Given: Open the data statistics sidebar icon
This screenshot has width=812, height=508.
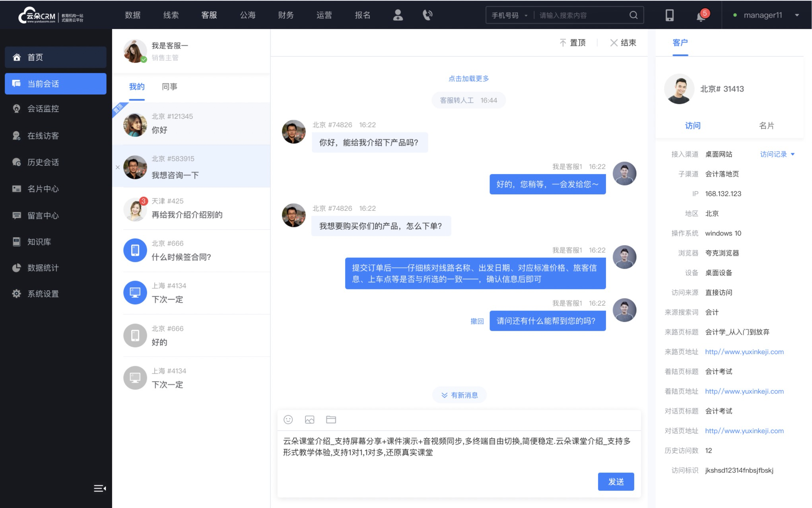Looking at the screenshot, I should coord(16,267).
